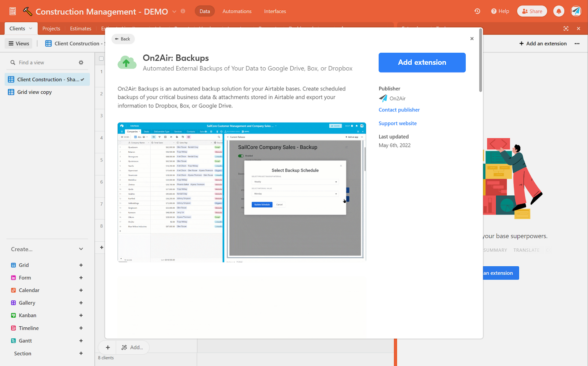This screenshot has height=366, width=588.
Task: Click the Kanban view type icon
Action: [14, 316]
